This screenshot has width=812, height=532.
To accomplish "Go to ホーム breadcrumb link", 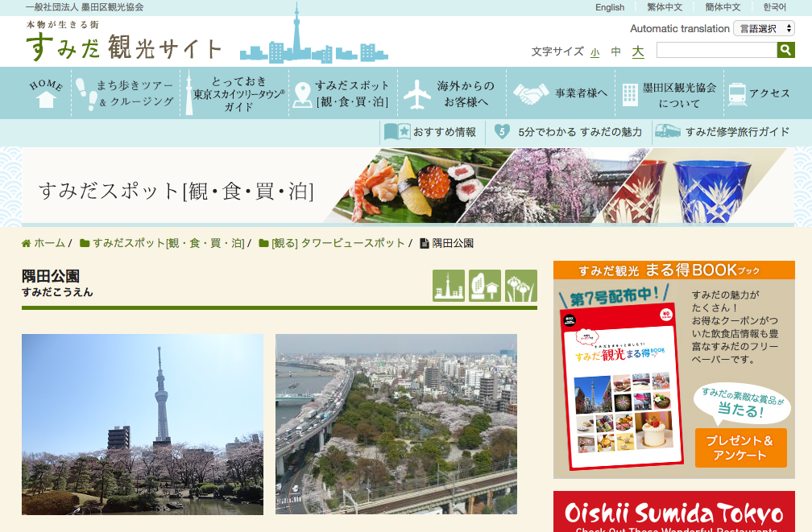I will point(49,243).
